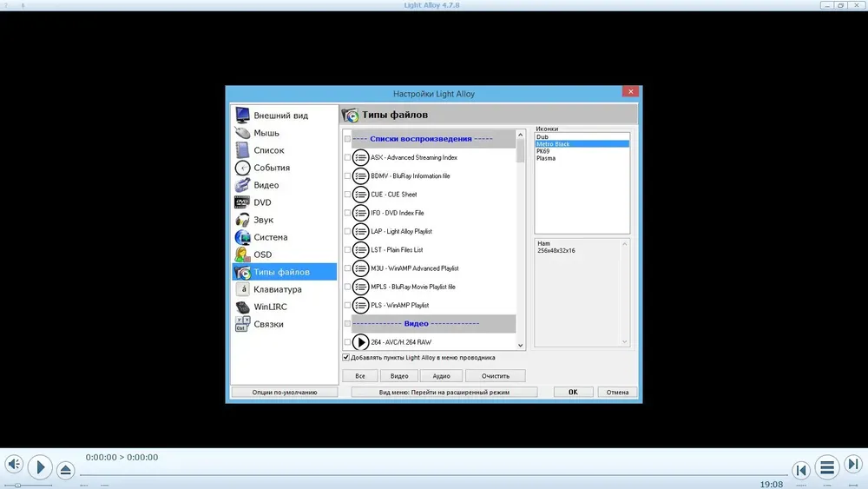Click the 264 AVC/H.264 RAW play icon

[x=360, y=342]
